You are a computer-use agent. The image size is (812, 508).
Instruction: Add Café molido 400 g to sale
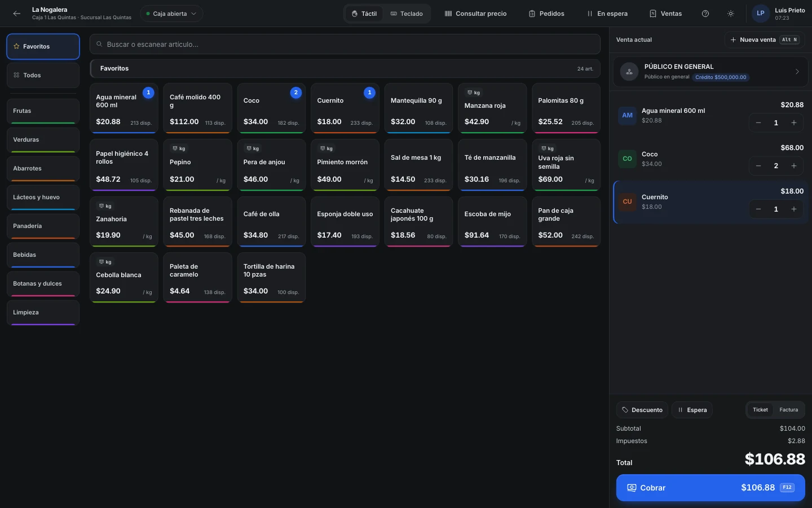click(197, 108)
